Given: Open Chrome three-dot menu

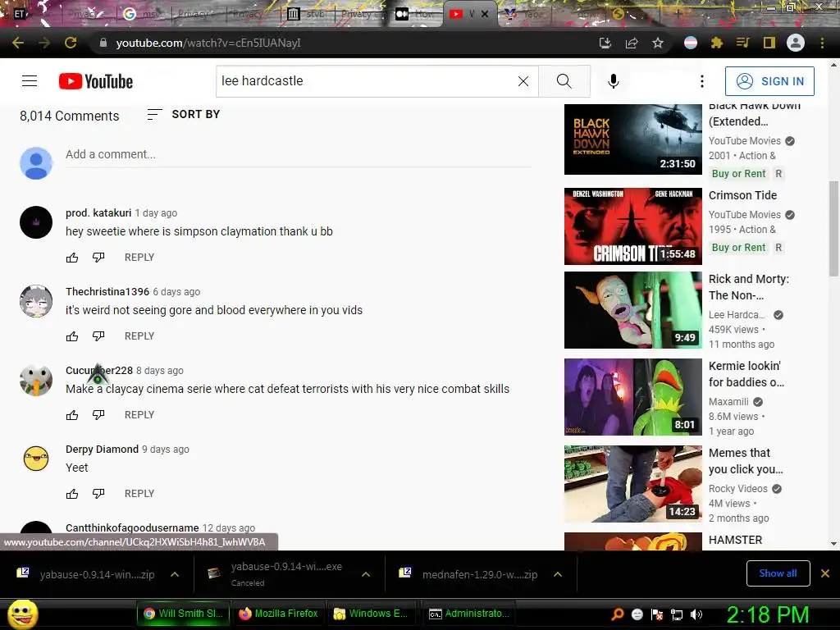Looking at the screenshot, I should point(822,43).
